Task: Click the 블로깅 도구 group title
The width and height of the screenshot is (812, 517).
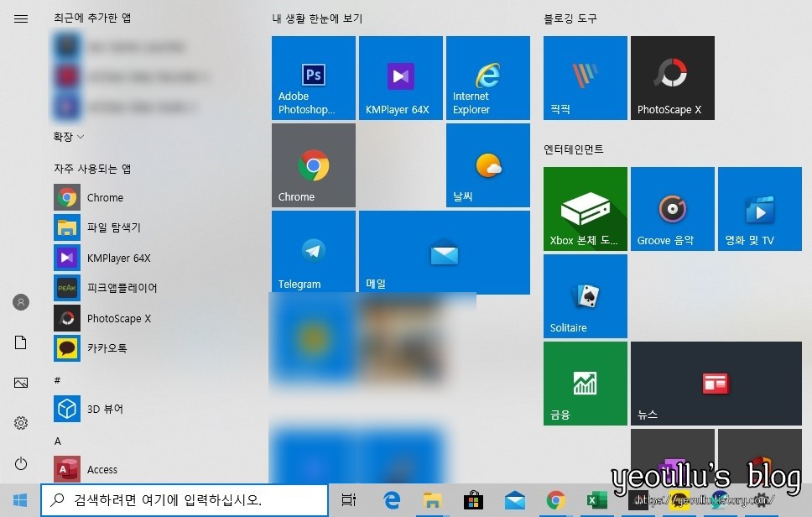Action: coord(570,18)
